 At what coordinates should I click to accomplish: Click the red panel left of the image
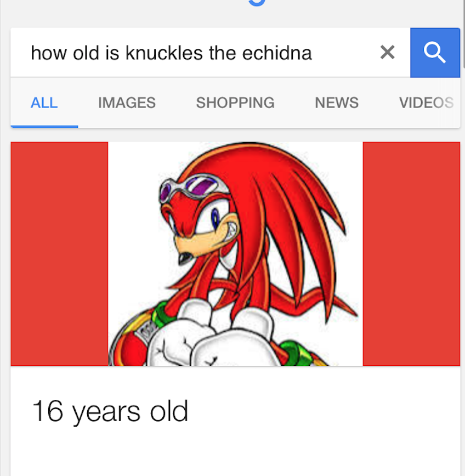(59, 254)
